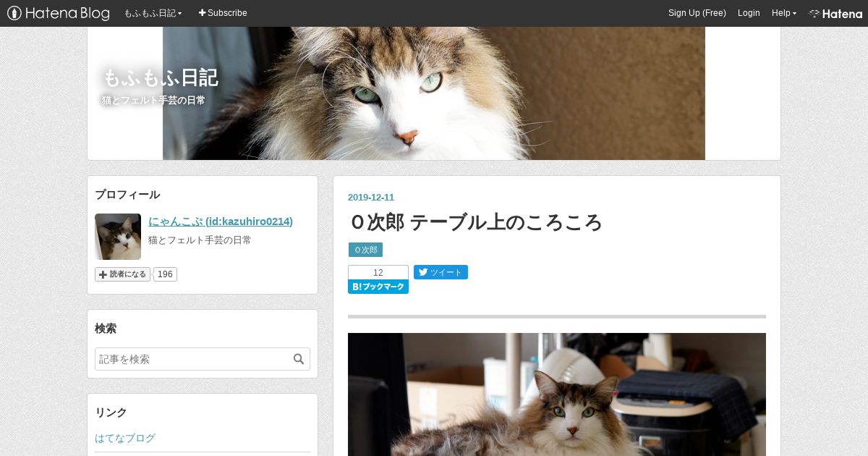Open profile link にゃんこぷ (id:kazuhiro0214)

pos(221,221)
